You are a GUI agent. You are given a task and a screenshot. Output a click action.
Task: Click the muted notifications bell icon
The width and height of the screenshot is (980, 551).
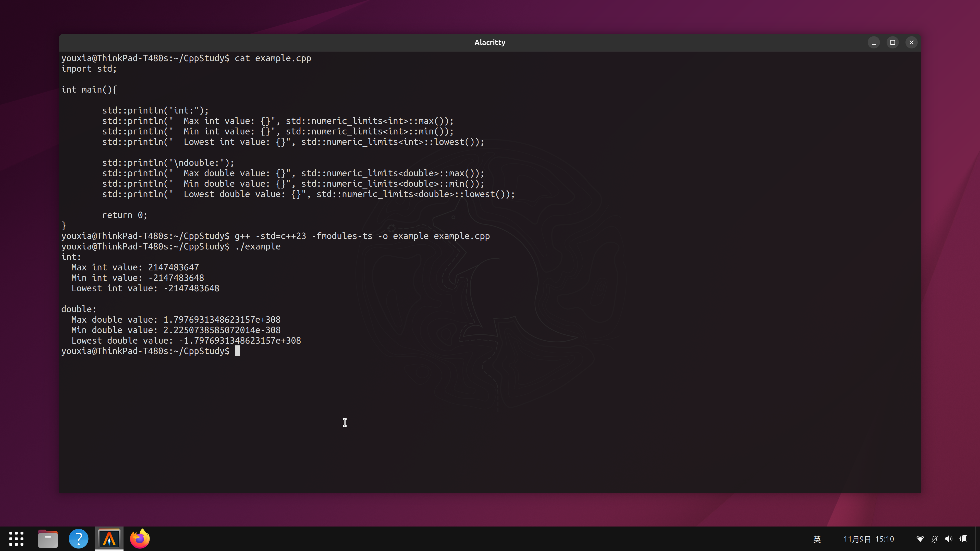935,539
